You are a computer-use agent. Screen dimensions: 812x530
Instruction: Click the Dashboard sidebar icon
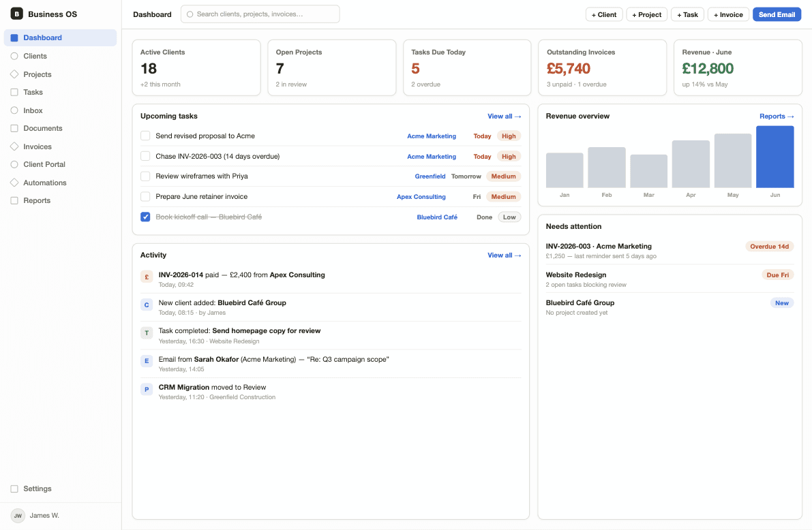[x=14, y=37]
